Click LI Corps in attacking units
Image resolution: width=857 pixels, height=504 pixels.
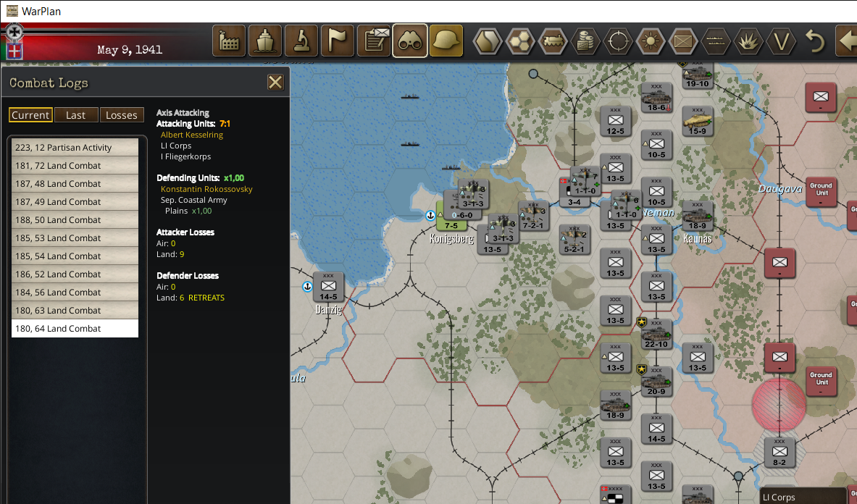click(176, 146)
